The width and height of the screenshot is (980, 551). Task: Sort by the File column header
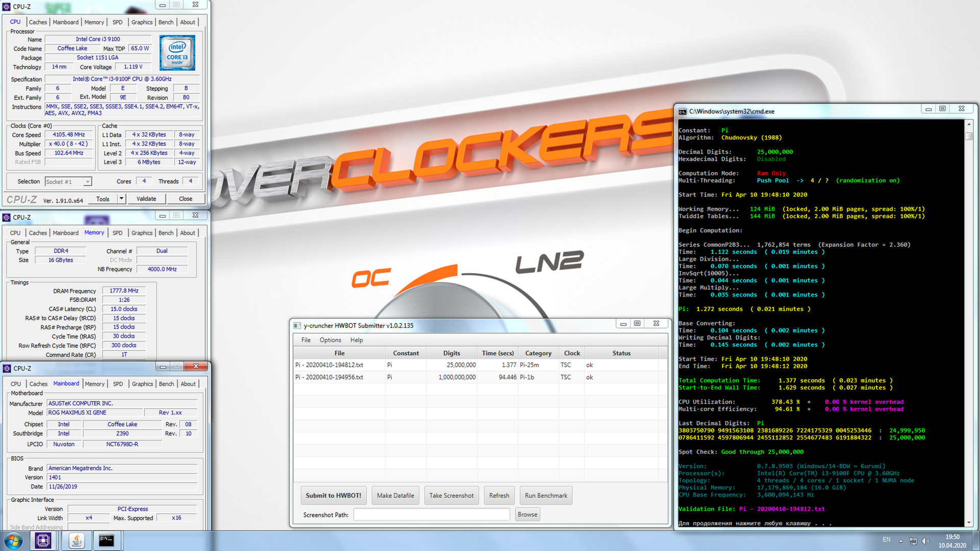pyautogui.click(x=339, y=353)
